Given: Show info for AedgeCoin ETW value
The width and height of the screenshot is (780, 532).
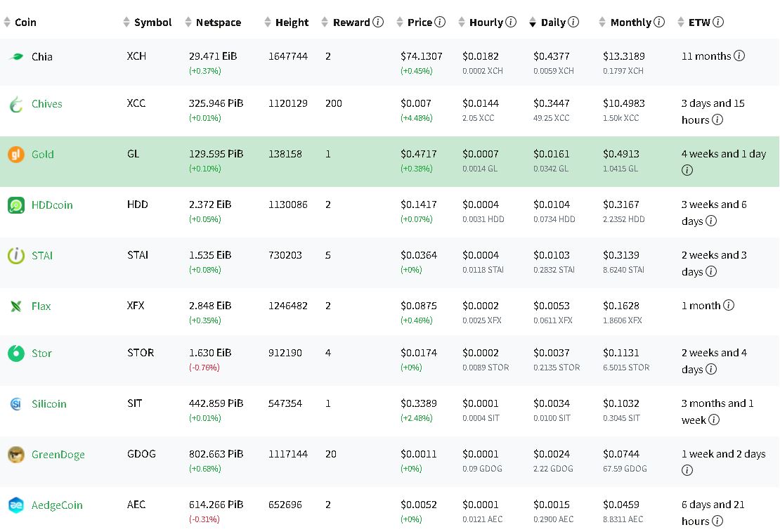Looking at the screenshot, I should click(x=717, y=521).
